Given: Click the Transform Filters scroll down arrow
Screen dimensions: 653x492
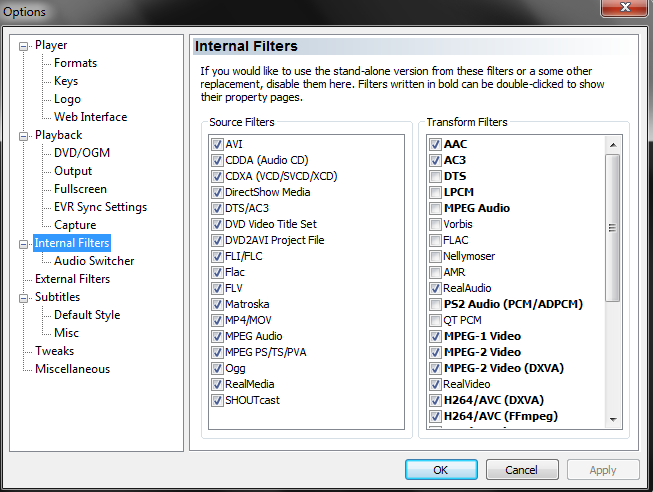Looking at the screenshot, I should (x=613, y=420).
